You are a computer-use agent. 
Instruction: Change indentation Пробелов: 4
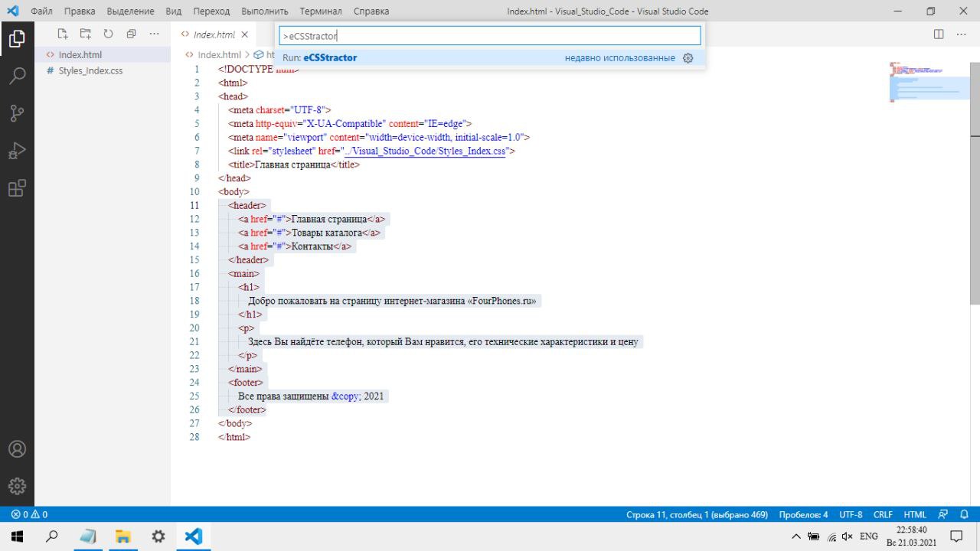(803, 514)
